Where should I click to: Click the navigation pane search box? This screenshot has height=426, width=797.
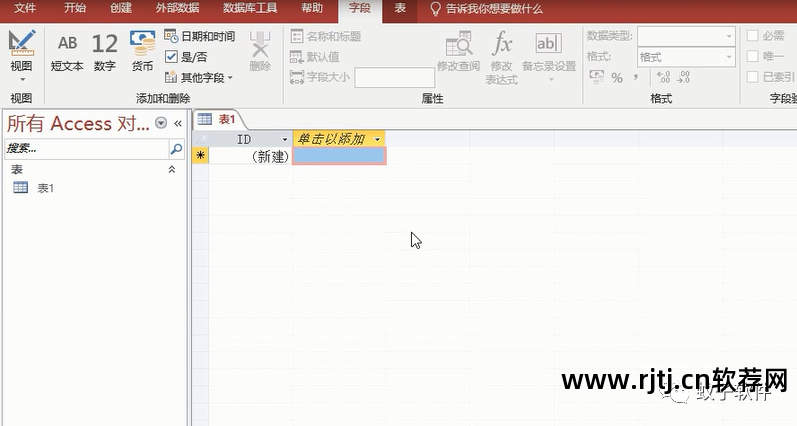[x=84, y=150]
